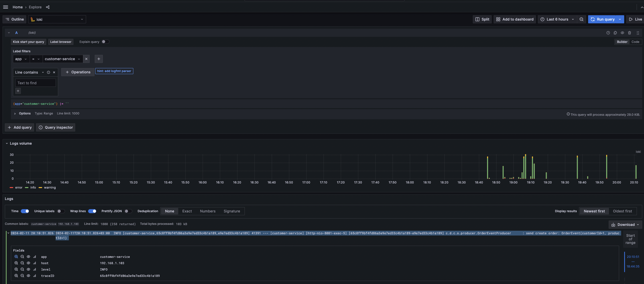Click info icon on Line contains operation
This screenshot has height=284, width=644.
coord(49,72)
